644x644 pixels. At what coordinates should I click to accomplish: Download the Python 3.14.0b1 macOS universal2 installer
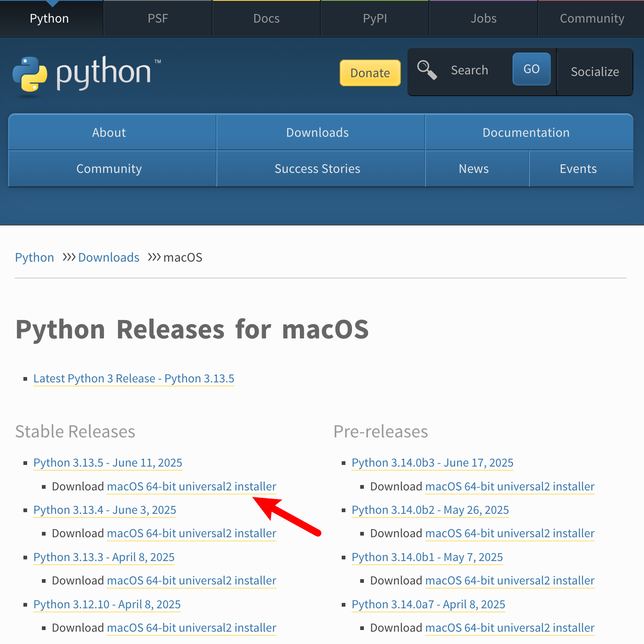pos(510,580)
